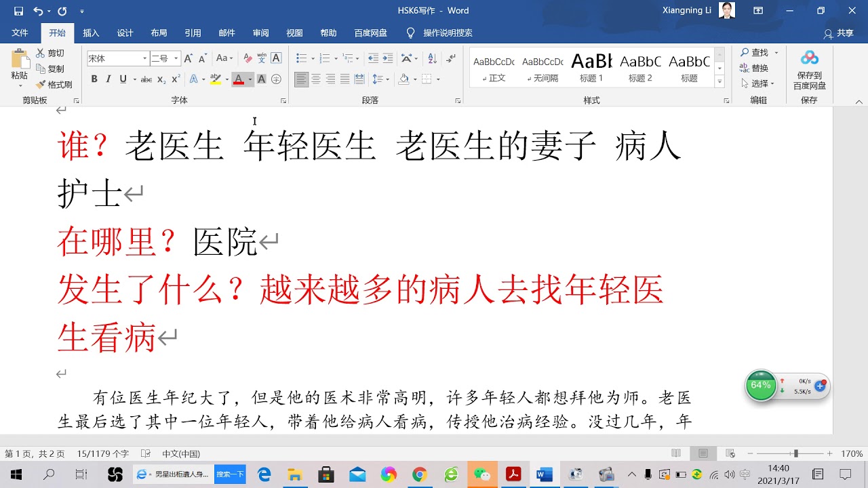The width and height of the screenshot is (868, 488).
Task: Open the Change Case Aa dropdown
Action: (224, 59)
